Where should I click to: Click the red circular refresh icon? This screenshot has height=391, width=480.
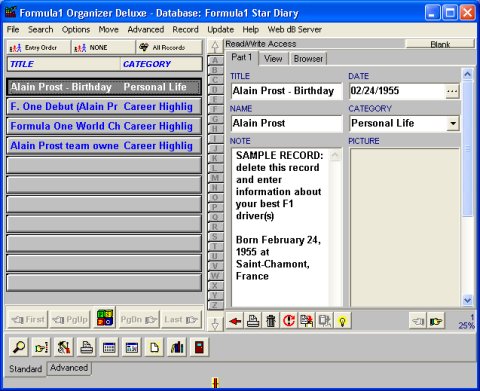click(289, 321)
